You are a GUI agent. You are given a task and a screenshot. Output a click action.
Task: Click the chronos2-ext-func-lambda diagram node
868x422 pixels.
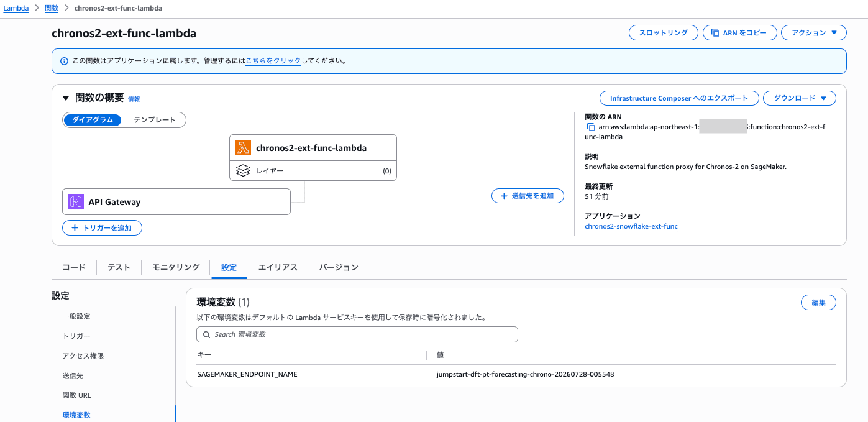coord(313,148)
